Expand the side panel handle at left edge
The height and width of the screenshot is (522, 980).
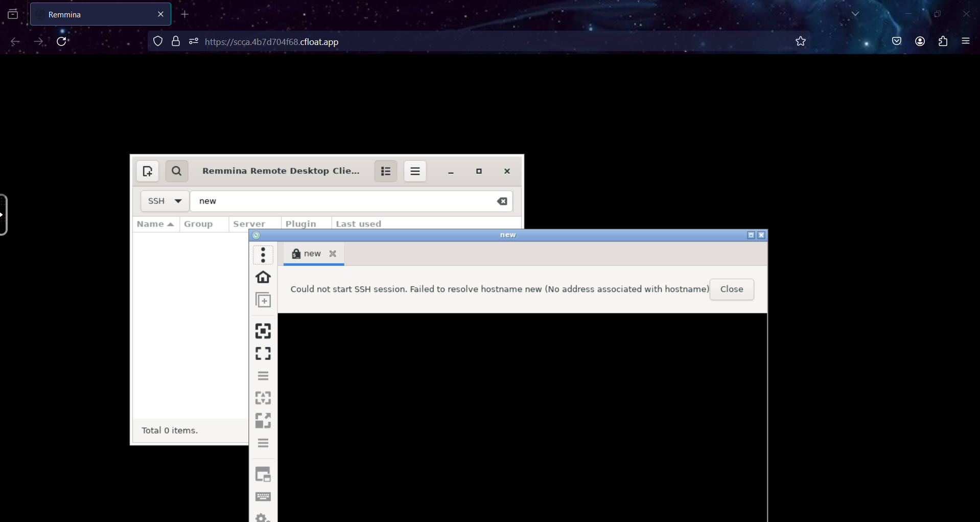[3, 215]
